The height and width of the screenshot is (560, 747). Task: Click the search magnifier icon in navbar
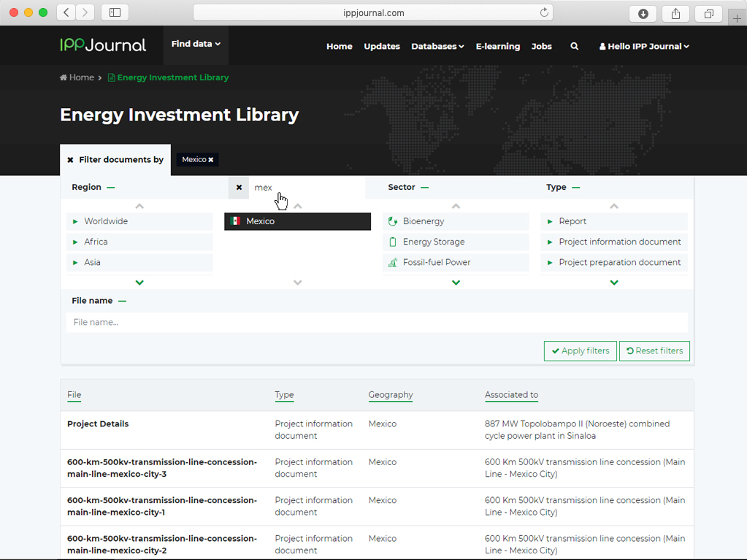575,46
